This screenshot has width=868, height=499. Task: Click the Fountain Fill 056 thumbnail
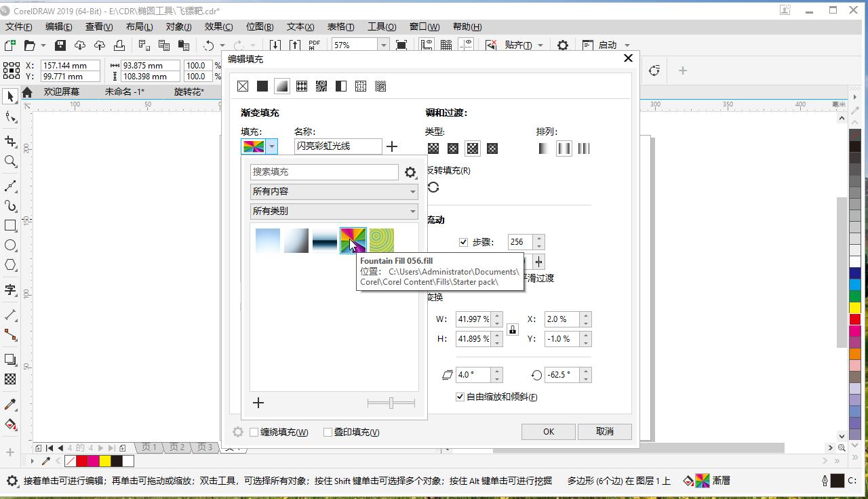[x=352, y=241]
